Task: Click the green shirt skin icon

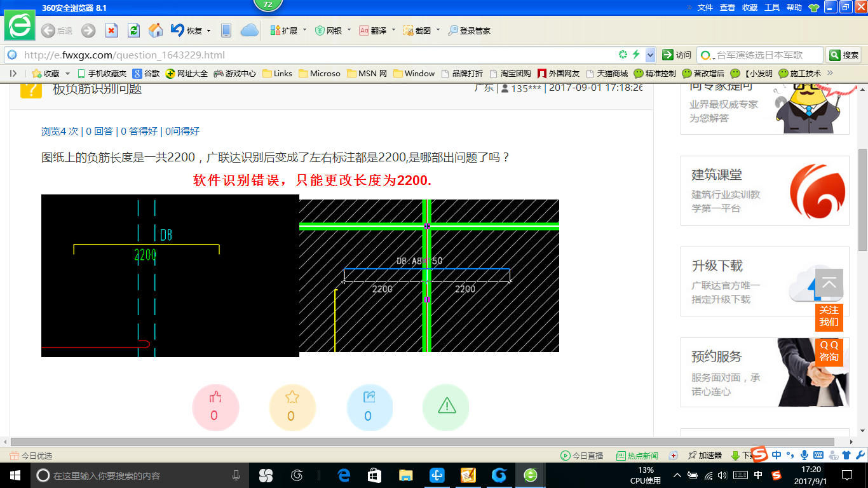Action: click(814, 8)
